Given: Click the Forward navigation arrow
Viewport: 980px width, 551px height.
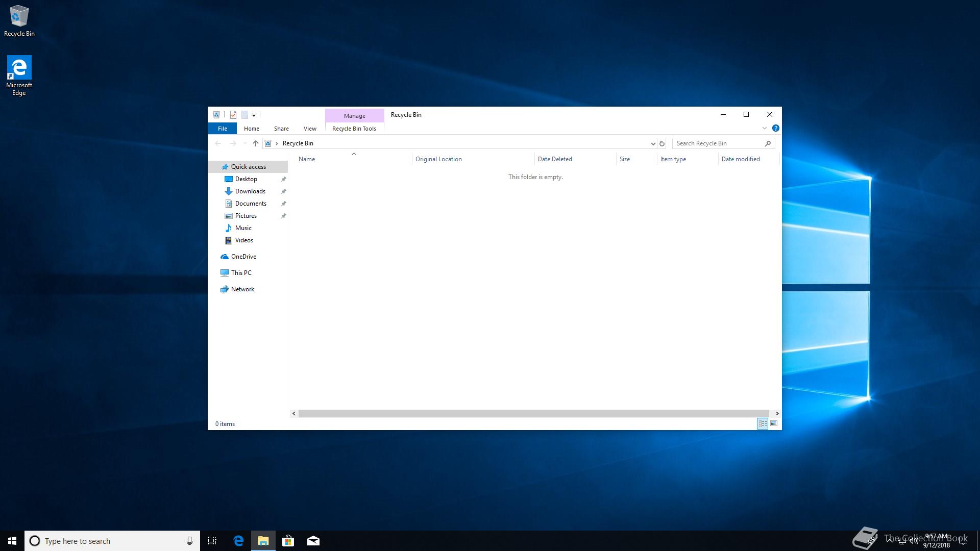Looking at the screenshot, I should 233,143.
